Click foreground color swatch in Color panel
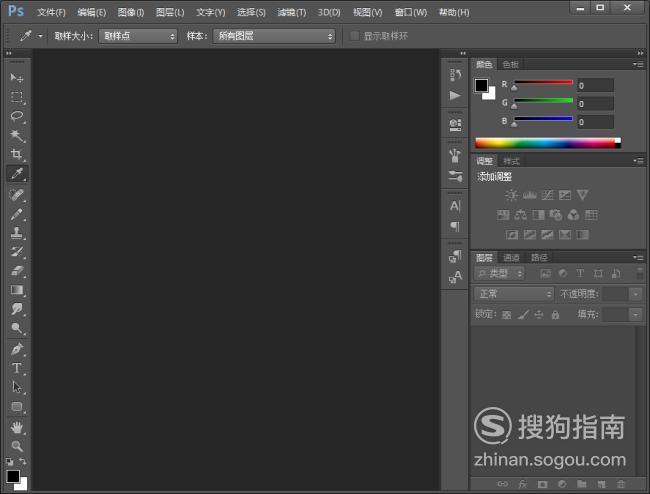The width and height of the screenshot is (650, 494). click(x=481, y=85)
